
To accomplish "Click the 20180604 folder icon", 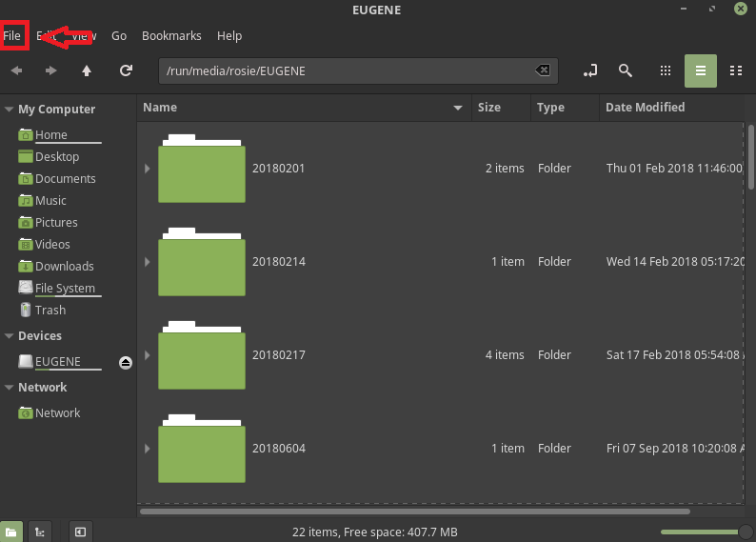I will click(202, 449).
